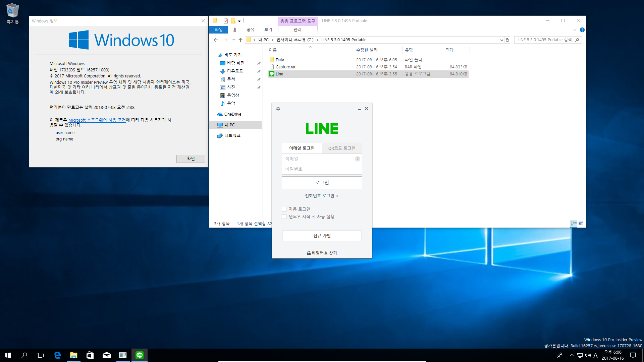This screenshot has height=362, width=644.
Task: Show hidden system tray icons
Action: tap(572, 355)
